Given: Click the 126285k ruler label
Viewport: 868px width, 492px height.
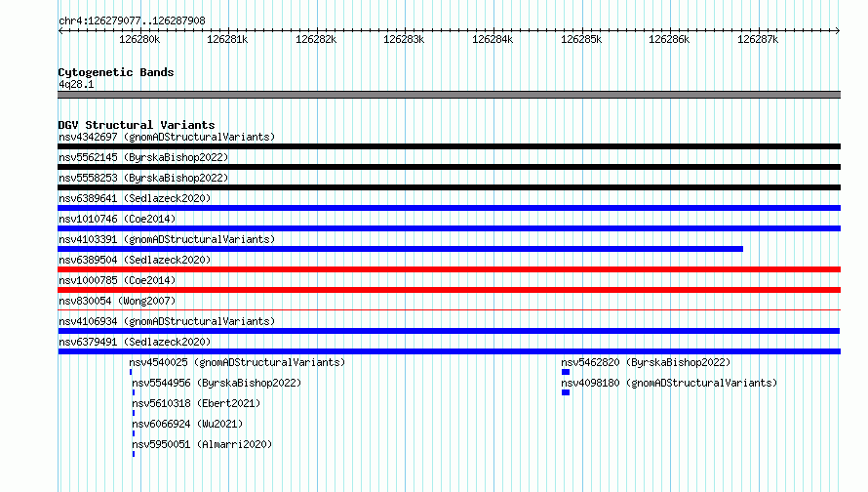Looking at the screenshot, I should 581,39.
